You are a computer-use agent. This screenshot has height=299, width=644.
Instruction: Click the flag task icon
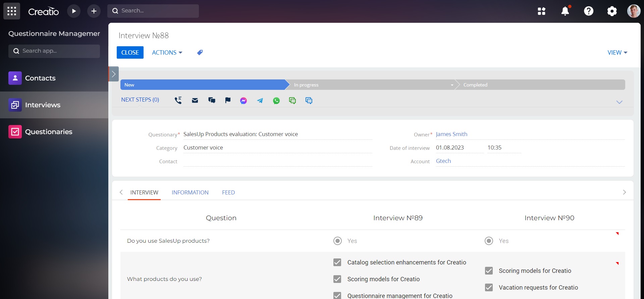228,100
